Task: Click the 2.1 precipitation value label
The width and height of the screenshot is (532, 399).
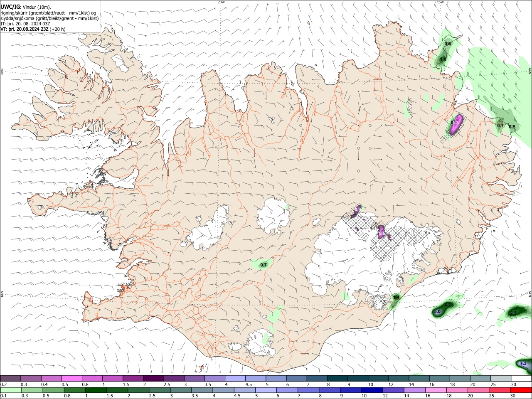Action: pyautogui.click(x=448, y=305)
